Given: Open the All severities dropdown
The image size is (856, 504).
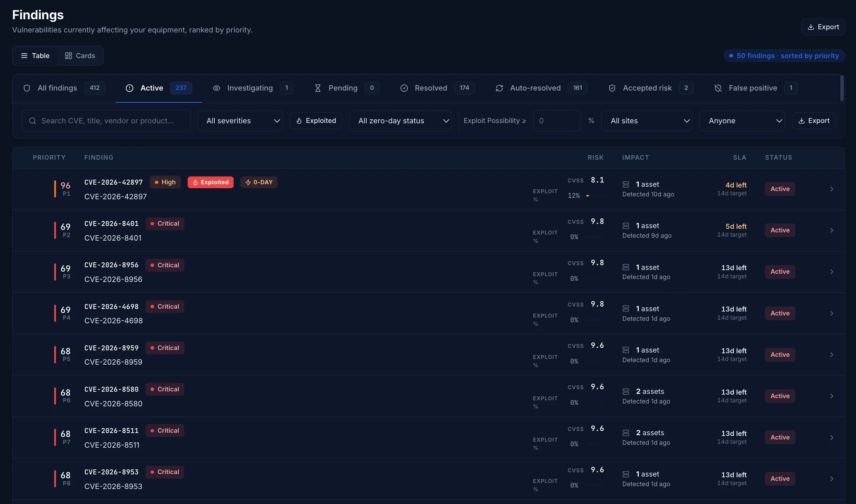Looking at the screenshot, I should click(x=240, y=121).
